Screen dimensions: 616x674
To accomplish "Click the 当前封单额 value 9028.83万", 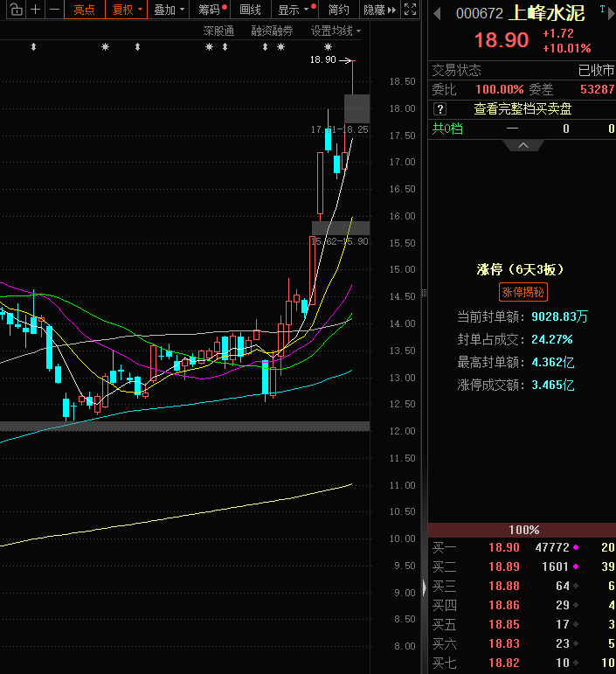I will click(559, 316).
